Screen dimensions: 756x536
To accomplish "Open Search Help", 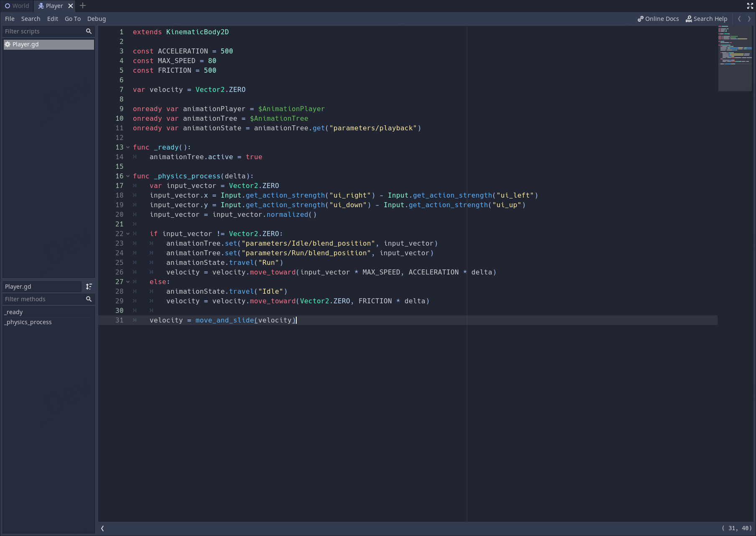I will point(707,19).
